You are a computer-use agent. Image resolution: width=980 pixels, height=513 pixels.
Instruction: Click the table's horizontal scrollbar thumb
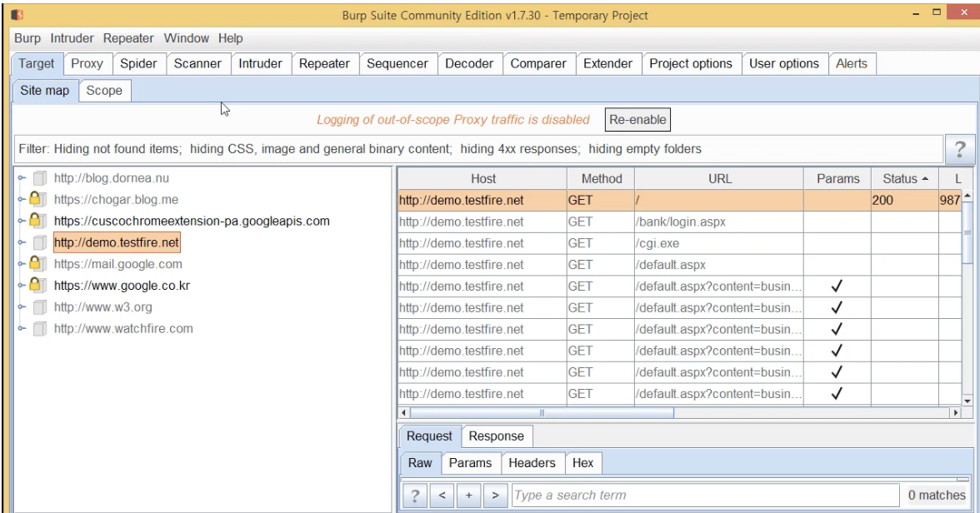tap(542, 412)
